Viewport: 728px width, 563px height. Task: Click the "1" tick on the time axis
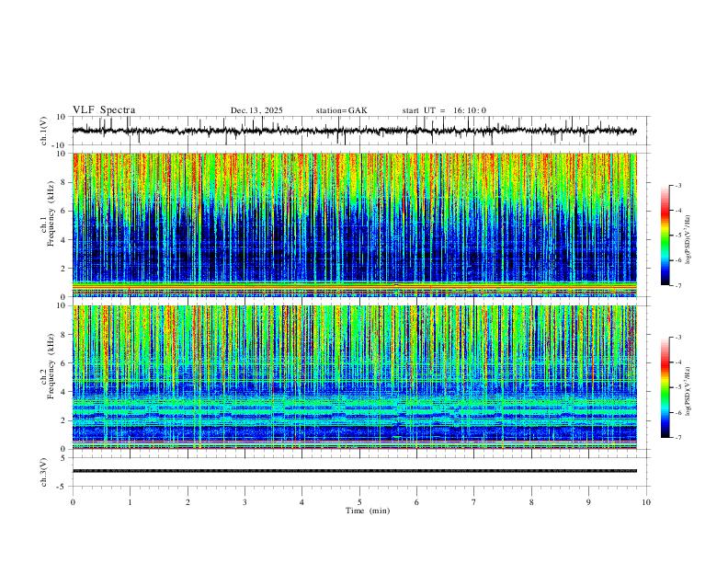click(130, 502)
